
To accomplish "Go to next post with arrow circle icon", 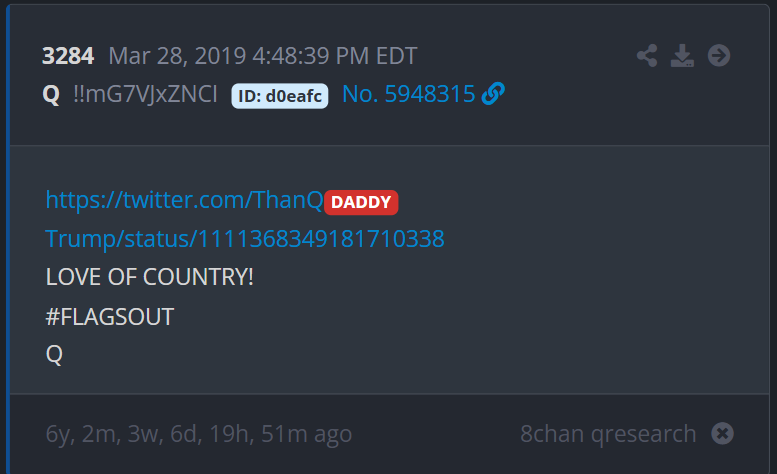I will [719, 55].
